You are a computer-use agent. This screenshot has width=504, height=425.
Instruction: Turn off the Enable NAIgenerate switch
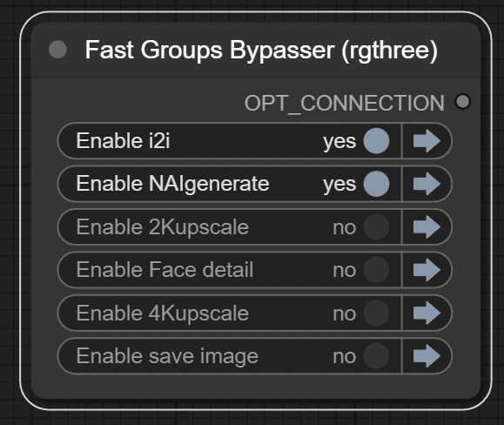376,184
